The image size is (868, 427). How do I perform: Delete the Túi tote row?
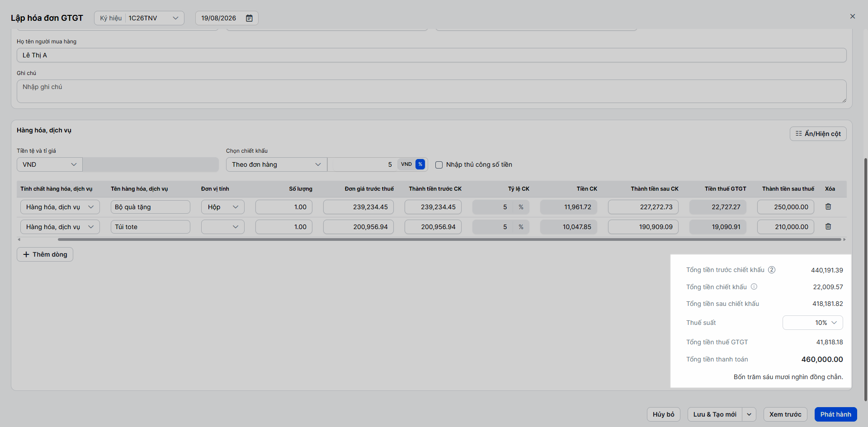pos(828,226)
